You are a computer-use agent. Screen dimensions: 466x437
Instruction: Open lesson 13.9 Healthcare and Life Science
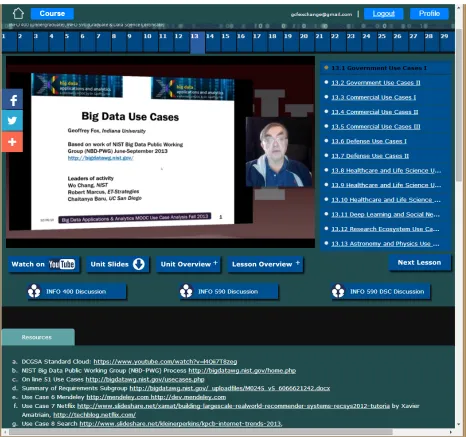point(386,185)
